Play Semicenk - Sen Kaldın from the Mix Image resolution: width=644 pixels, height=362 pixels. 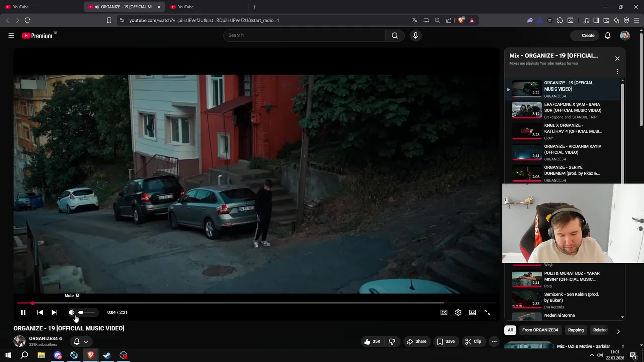[x=563, y=300]
